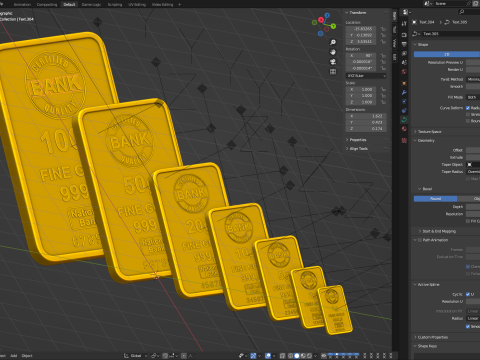Click the Dimensions X value field
Viewport: 480px width, 360px height.
click(366, 116)
